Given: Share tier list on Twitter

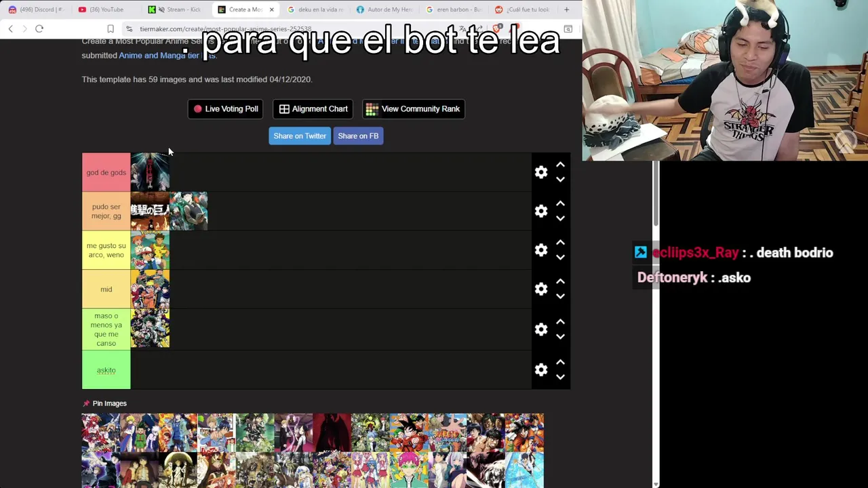Looking at the screenshot, I should coord(300,136).
